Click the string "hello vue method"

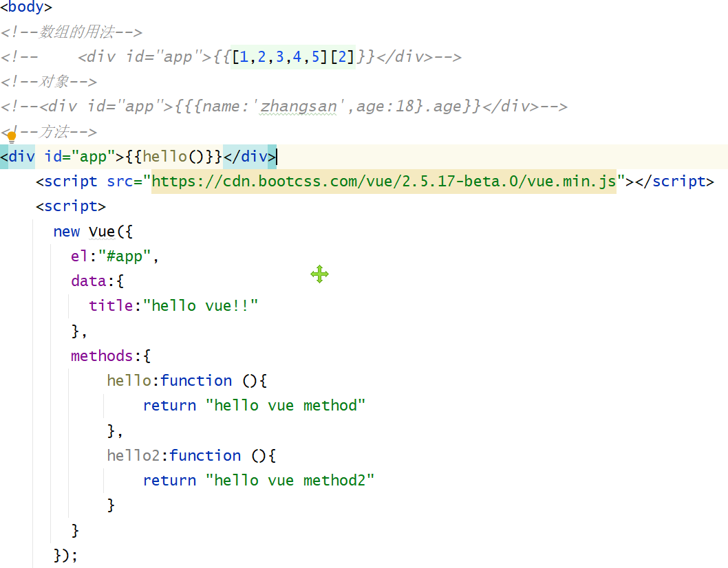pos(286,406)
